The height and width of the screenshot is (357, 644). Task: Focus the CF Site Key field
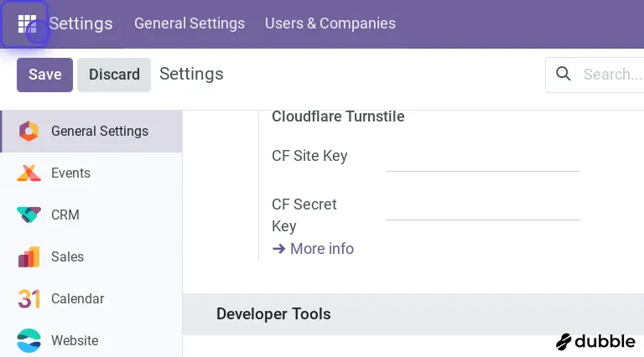[482, 158]
